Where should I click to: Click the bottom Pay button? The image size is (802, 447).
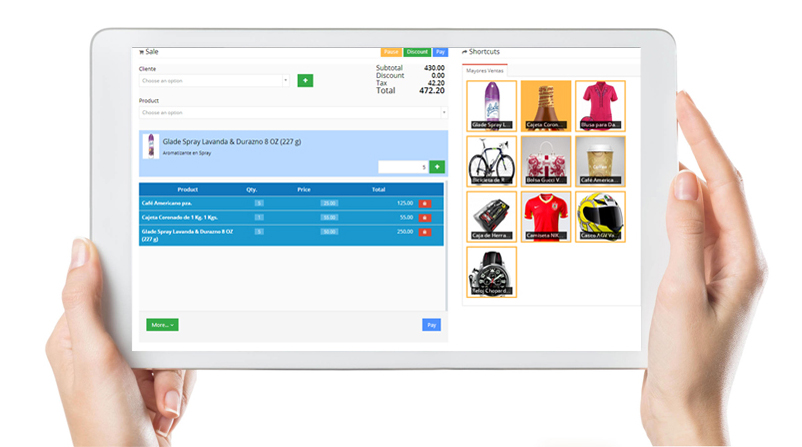[431, 325]
